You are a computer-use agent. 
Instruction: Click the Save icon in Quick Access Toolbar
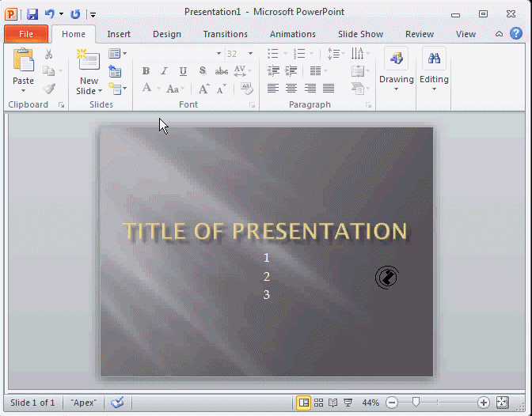32,13
